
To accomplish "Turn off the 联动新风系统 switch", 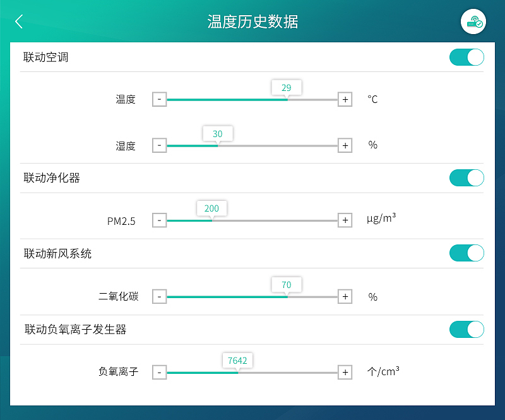I will pyautogui.click(x=466, y=253).
